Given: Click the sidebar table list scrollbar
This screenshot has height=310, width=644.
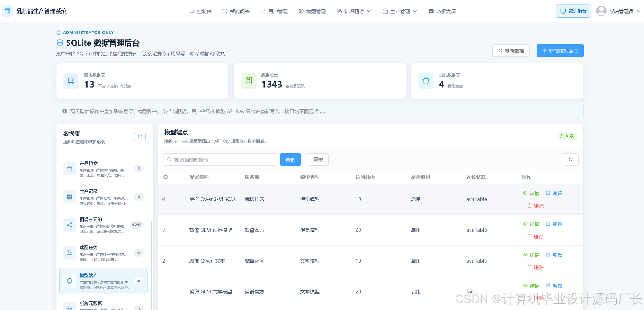Looking at the screenshot, I should click(151, 265).
